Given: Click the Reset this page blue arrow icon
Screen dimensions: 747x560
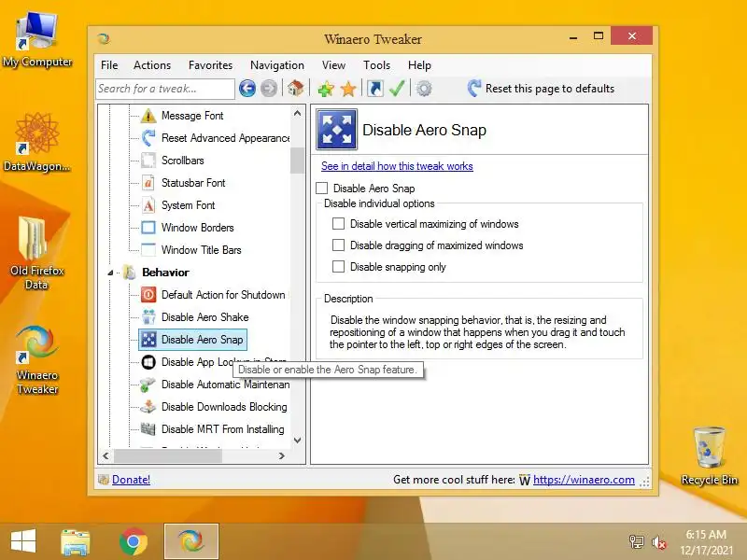Looking at the screenshot, I should point(474,88).
